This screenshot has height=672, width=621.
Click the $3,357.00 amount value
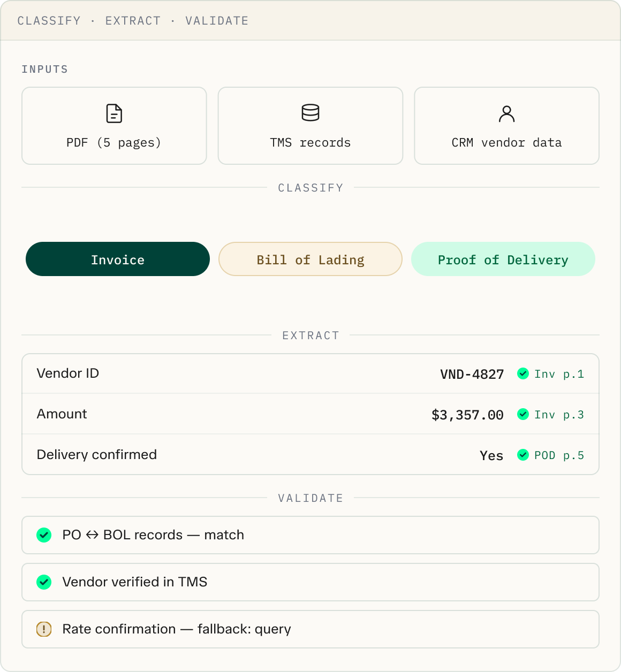click(467, 415)
